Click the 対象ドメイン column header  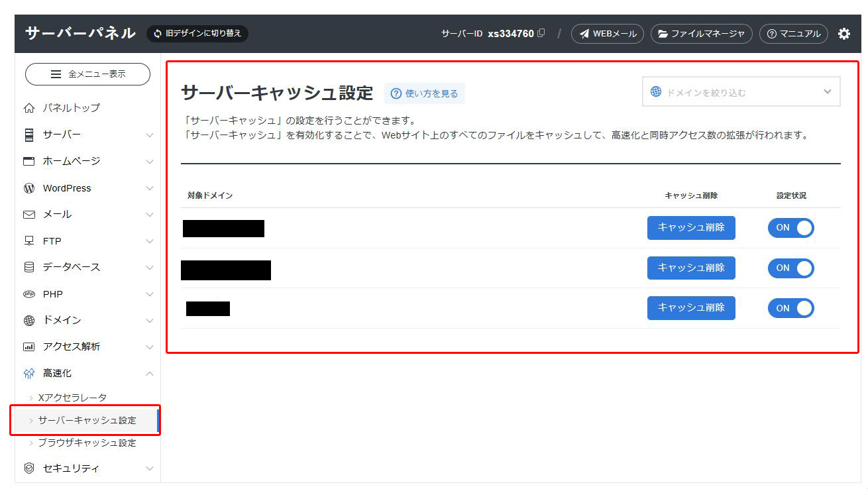(x=210, y=195)
